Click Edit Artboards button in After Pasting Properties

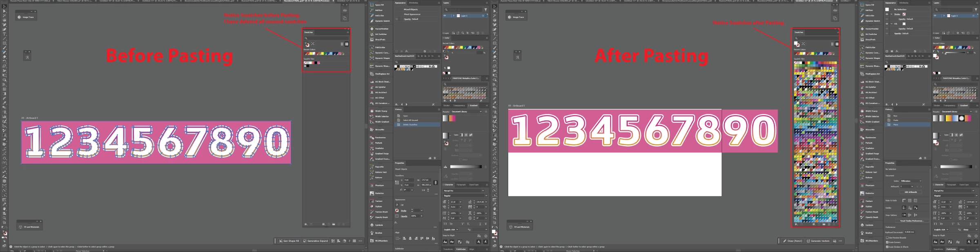coord(911,192)
